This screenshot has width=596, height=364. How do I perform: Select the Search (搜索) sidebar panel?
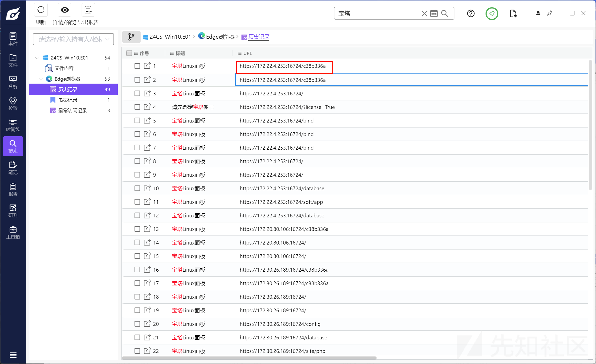pos(13,146)
